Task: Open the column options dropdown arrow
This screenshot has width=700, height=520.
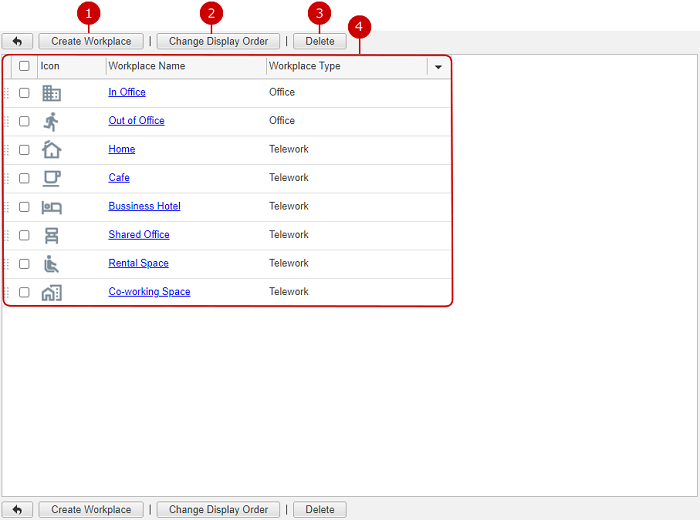Action: tap(438, 67)
